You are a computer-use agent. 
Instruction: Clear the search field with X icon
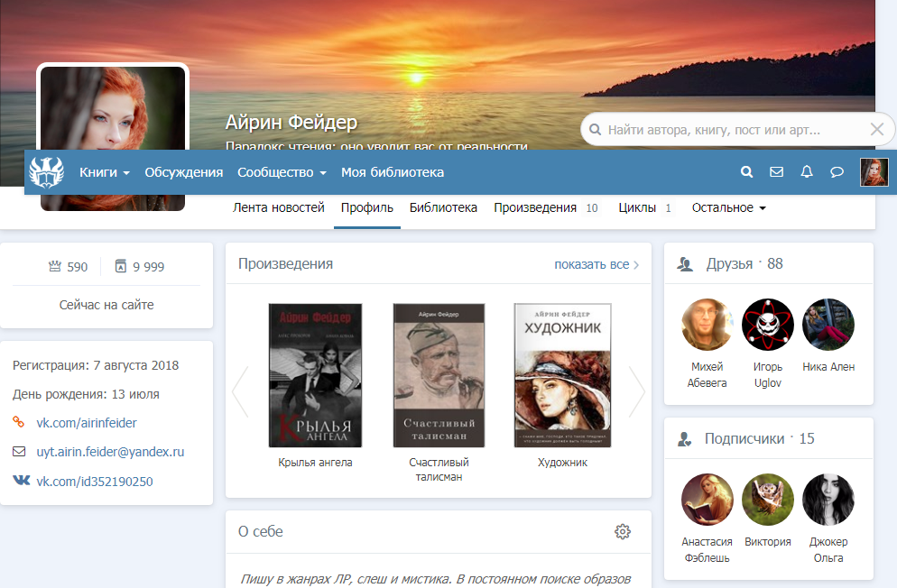click(x=876, y=130)
